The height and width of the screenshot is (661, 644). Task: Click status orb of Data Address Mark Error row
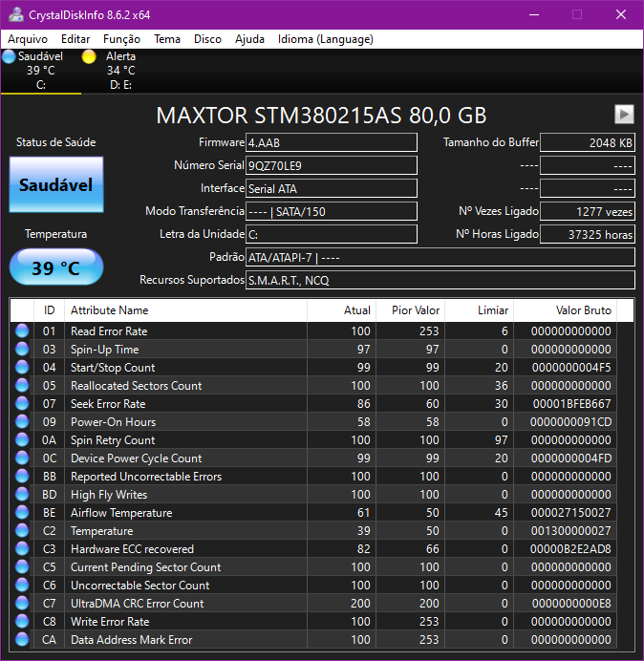(x=22, y=639)
